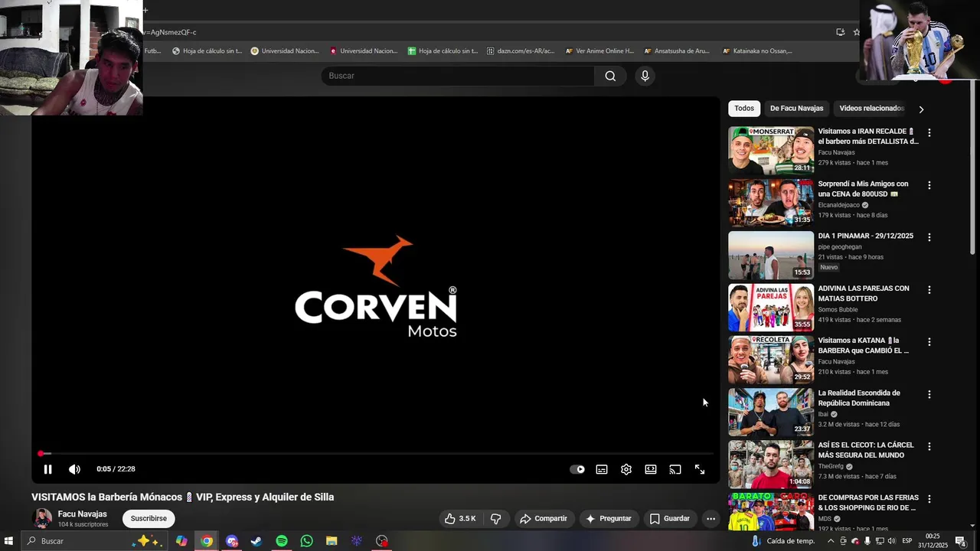Open the Elcanaldejoaco channel name
980x551 pixels.
(839, 205)
